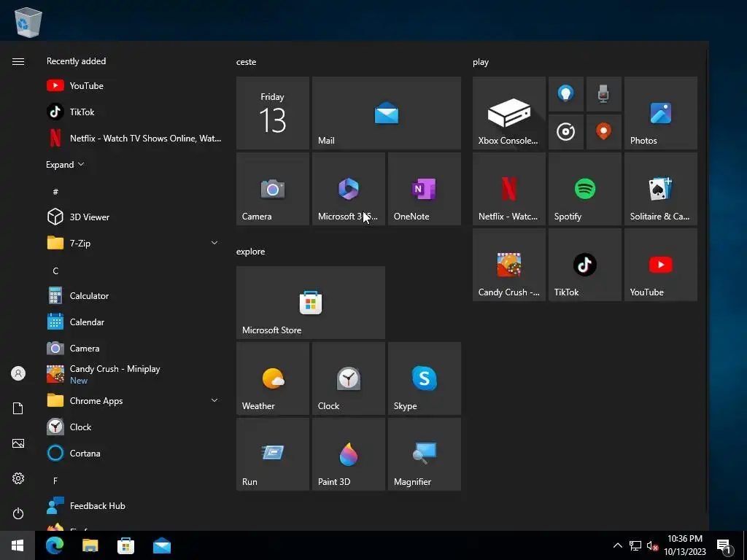The height and width of the screenshot is (560, 747).
Task: Open the Tips lightbulb small tile
Action: pos(566,94)
